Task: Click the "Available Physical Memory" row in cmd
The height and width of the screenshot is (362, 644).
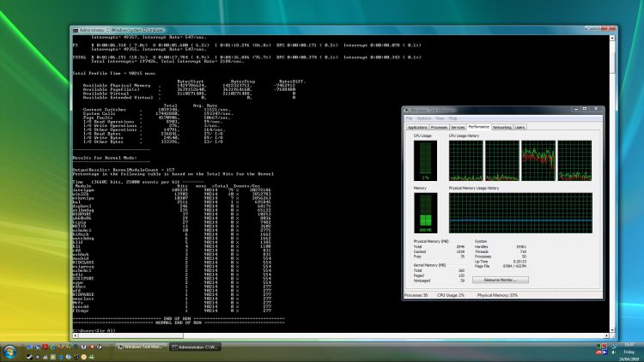Action: point(189,86)
